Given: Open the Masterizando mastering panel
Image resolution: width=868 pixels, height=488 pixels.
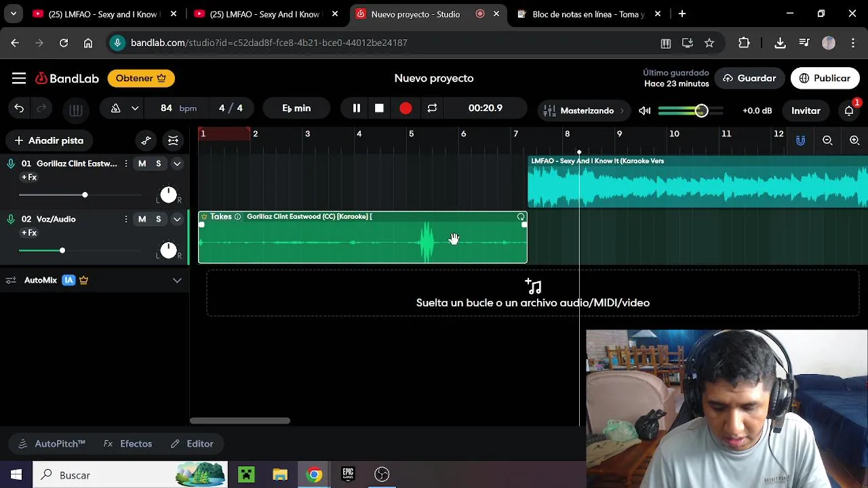Looking at the screenshot, I should (x=584, y=110).
